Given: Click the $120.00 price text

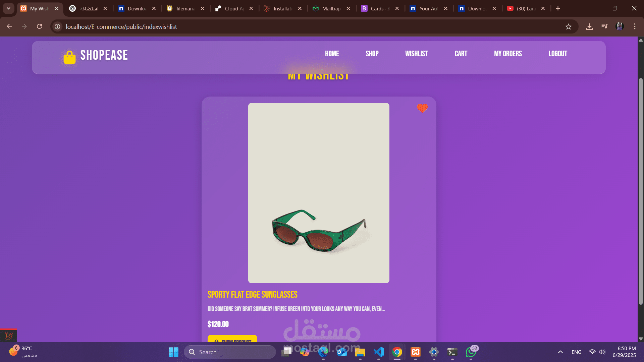Looking at the screenshot, I should pyautogui.click(x=218, y=324).
